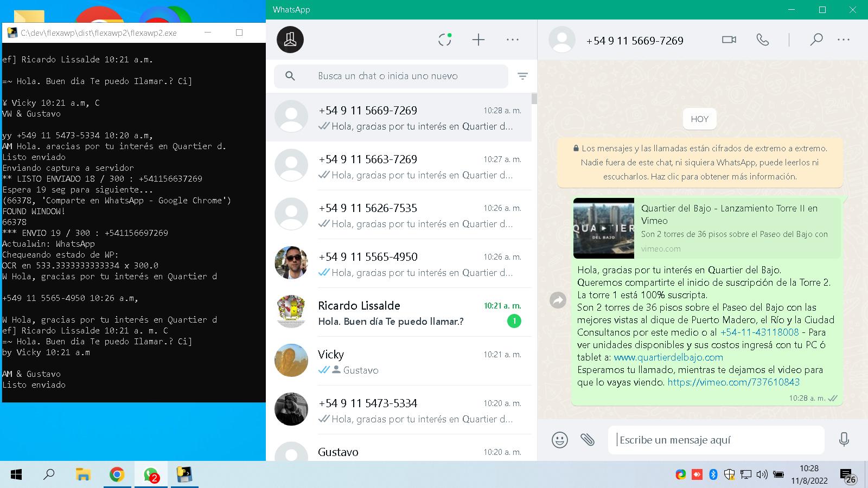The image size is (868, 488).
Task: Click Ricardo Lissalde's profile picture
Action: point(291,312)
